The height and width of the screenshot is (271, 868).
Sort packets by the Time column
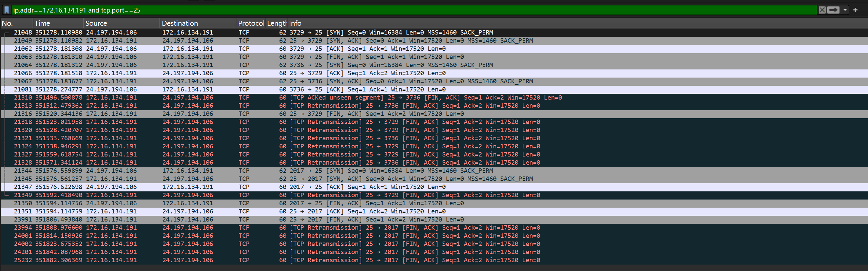58,23
